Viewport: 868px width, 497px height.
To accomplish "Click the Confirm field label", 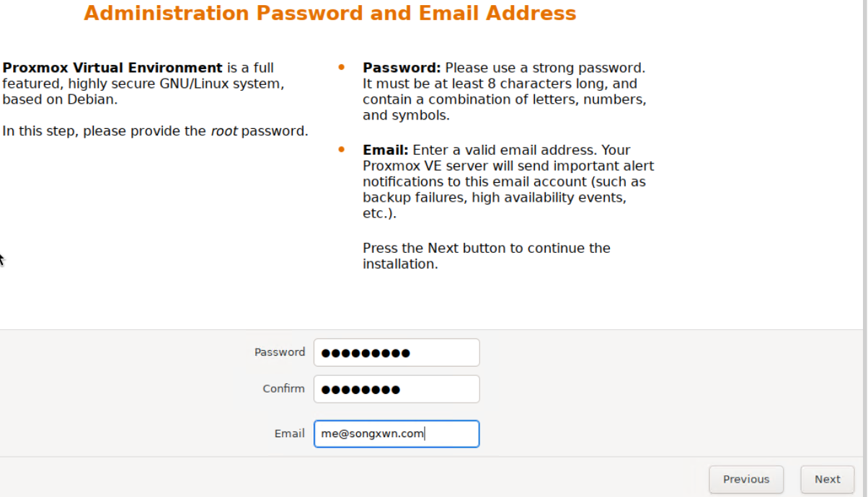I will 283,389.
